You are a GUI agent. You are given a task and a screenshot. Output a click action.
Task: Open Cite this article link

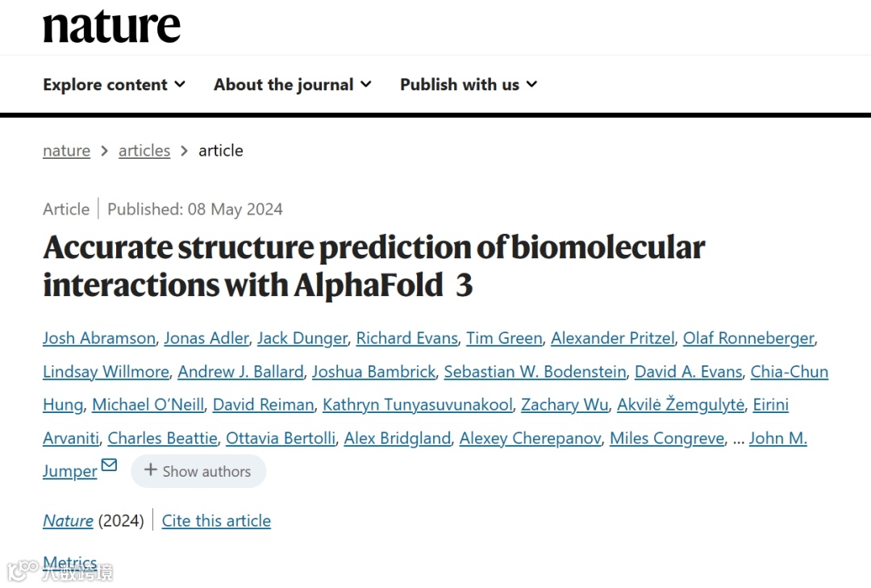click(x=216, y=521)
